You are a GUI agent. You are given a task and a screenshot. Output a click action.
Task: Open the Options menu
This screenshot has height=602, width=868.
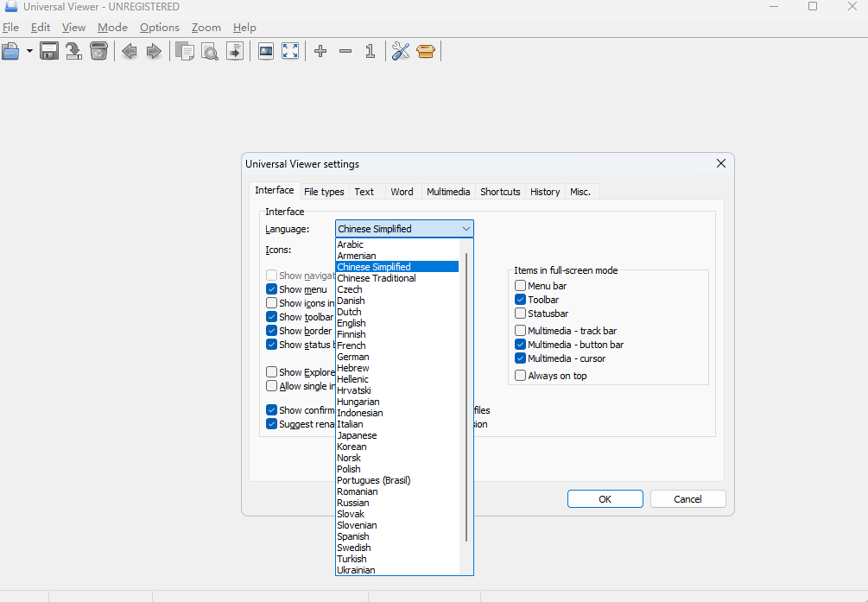click(x=160, y=27)
